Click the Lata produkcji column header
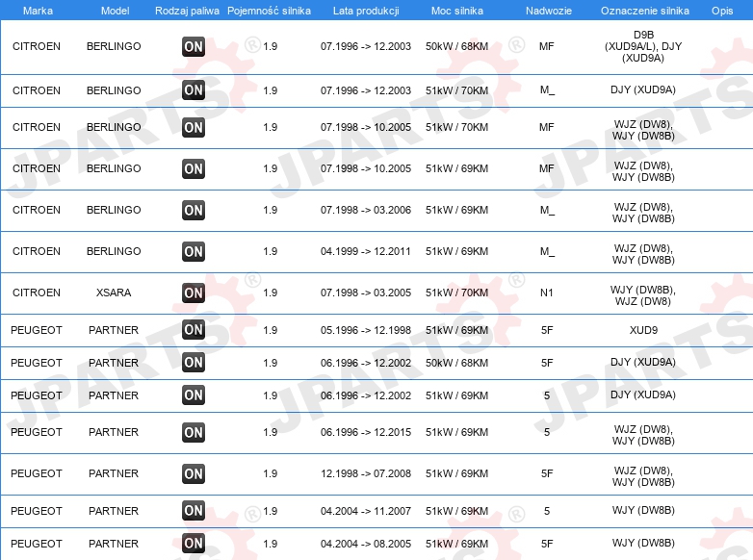This screenshot has height=560, width=753. [x=366, y=11]
